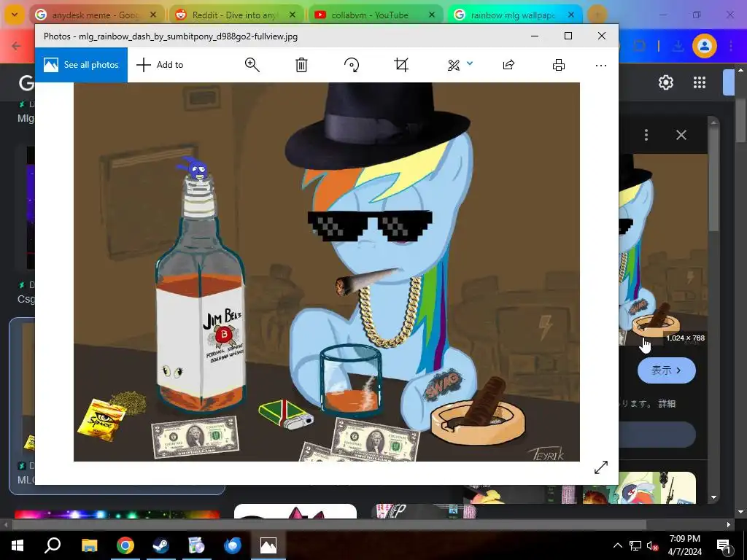Open Google Chrome from taskbar
This screenshot has width=747, height=560.
[x=125, y=545]
